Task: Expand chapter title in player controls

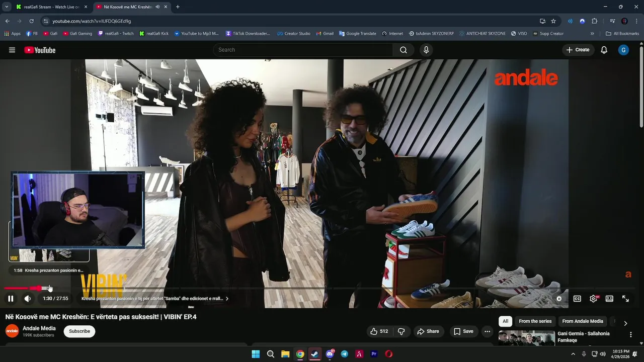Action: point(155,299)
